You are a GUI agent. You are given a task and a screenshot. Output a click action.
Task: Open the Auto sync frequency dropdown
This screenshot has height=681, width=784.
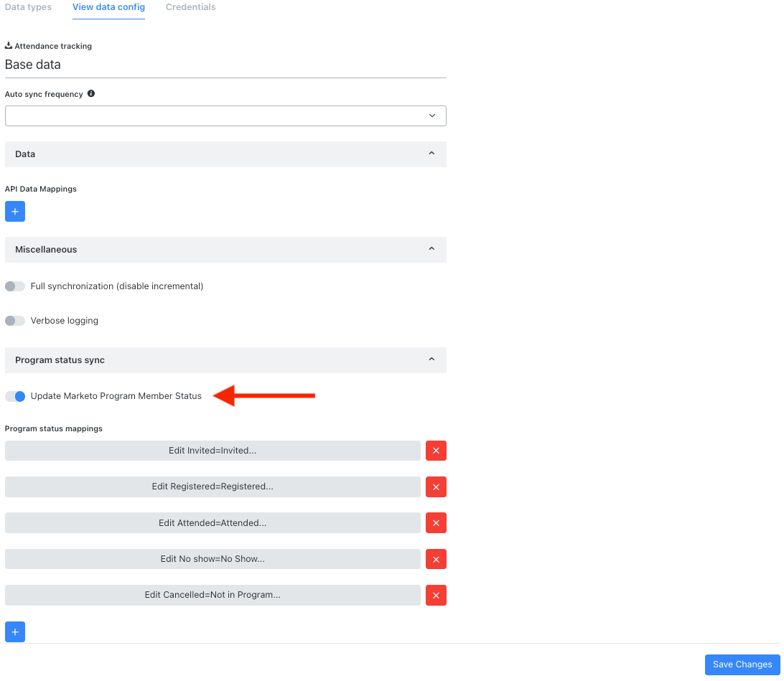pyautogui.click(x=225, y=116)
